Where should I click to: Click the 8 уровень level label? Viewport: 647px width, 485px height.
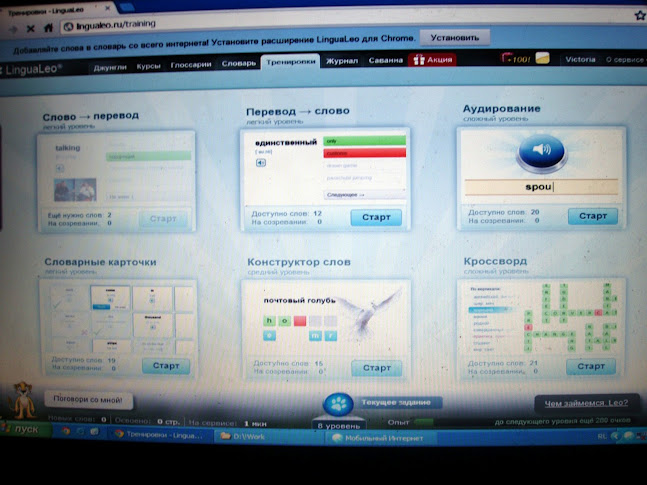tap(339, 426)
